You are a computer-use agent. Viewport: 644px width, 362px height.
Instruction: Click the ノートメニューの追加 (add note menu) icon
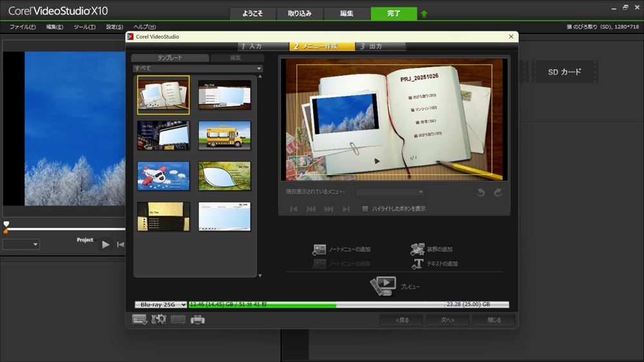point(319,249)
